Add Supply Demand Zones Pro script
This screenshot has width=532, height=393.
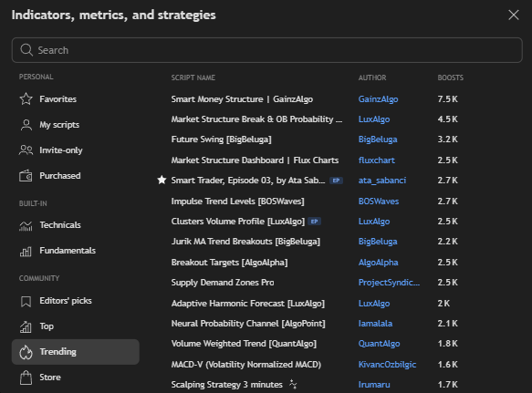tap(223, 283)
